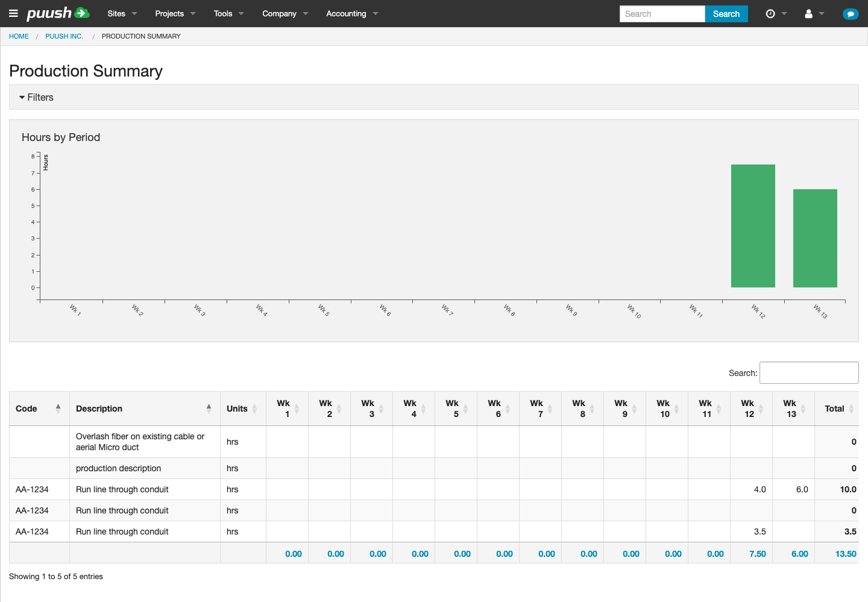Image resolution: width=868 pixels, height=602 pixels.
Task: Sort by Wk 8 column
Action: (582, 409)
